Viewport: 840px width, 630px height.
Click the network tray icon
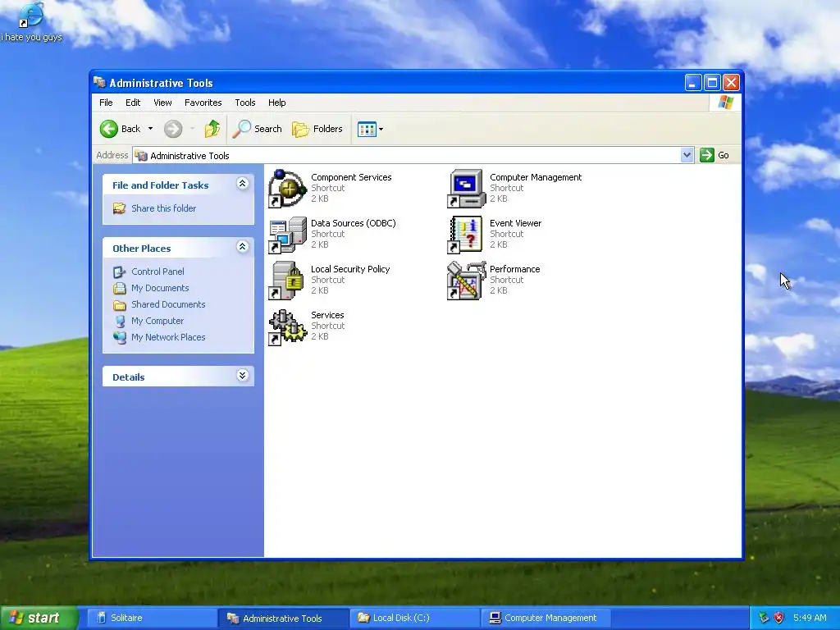(764, 618)
